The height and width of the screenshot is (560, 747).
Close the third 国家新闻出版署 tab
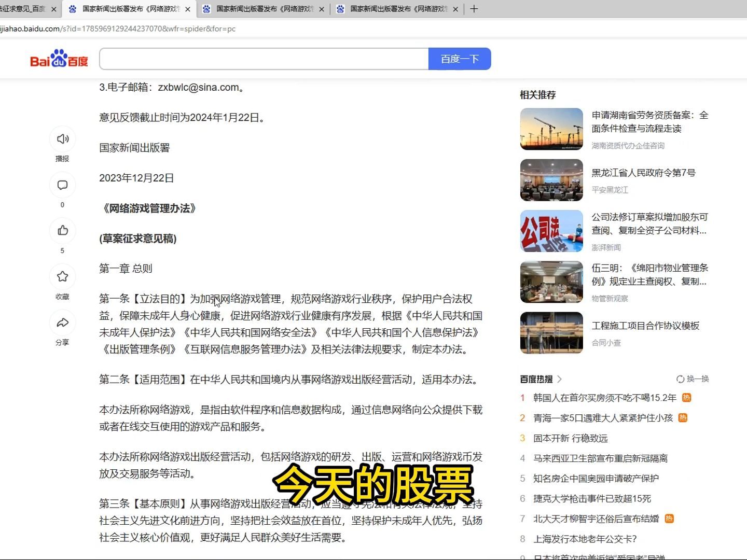455,9
